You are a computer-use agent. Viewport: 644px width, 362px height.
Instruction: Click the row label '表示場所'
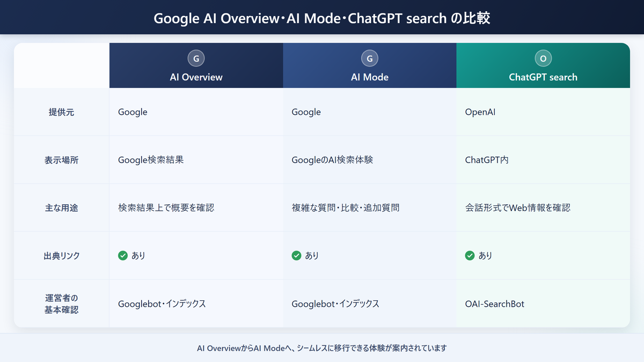[x=62, y=160]
